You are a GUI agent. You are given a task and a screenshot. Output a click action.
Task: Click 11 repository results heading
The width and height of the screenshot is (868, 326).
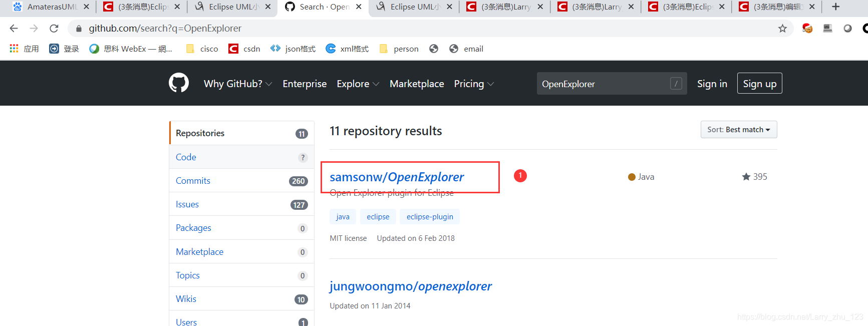pos(386,131)
